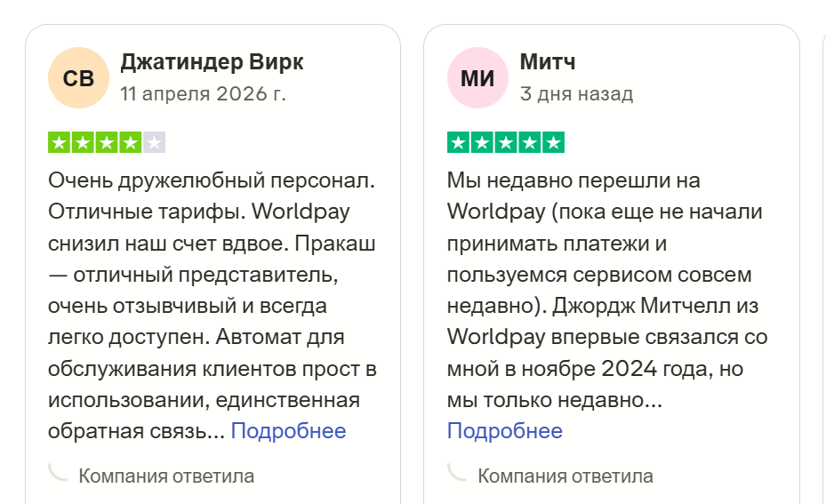Click the reply arrow icon under Джатиндер Вирк's review
The image size is (826, 504).
(x=59, y=473)
